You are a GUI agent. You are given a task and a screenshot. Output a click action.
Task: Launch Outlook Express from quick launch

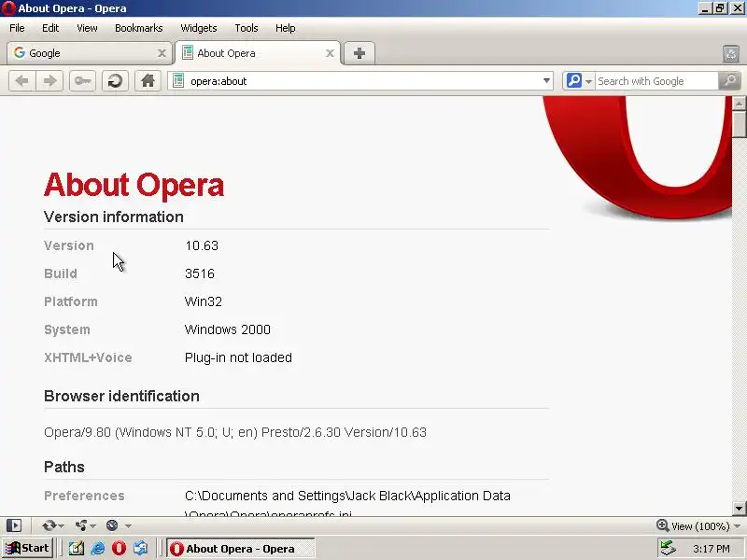click(141, 548)
